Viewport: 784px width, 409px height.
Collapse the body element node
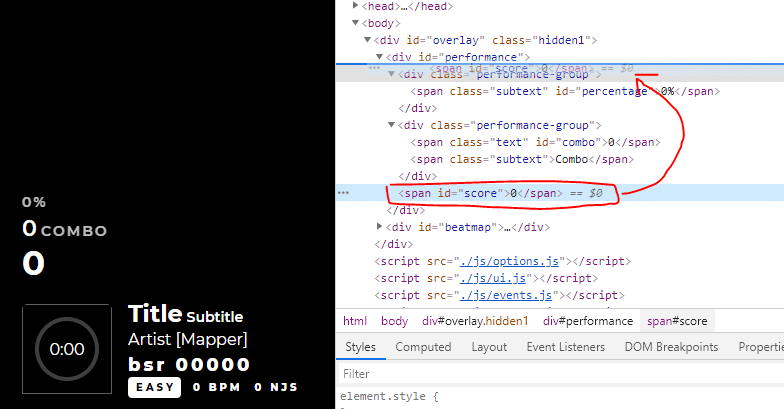pyautogui.click(x=356, y=22)
